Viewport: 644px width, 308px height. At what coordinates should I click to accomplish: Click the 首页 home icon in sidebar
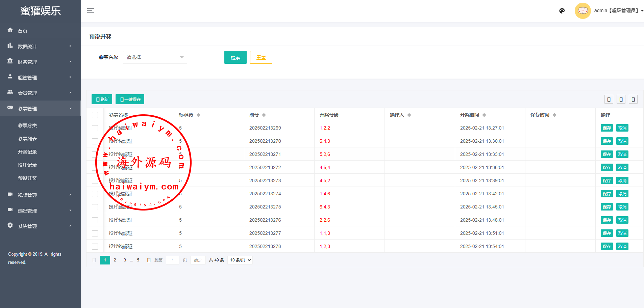10,30
